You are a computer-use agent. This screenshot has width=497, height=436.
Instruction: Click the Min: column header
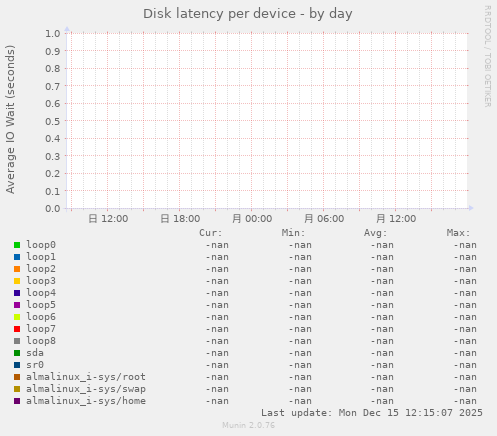coord(293,233)
